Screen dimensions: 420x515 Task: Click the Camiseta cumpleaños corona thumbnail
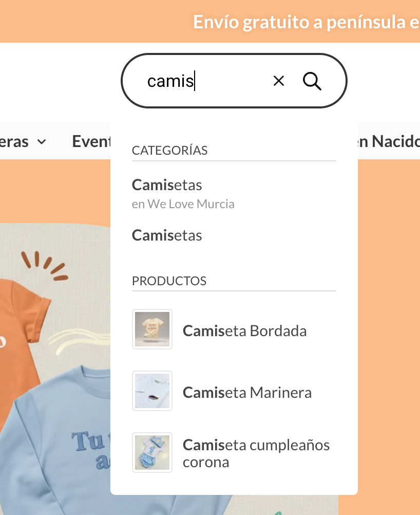152,453
